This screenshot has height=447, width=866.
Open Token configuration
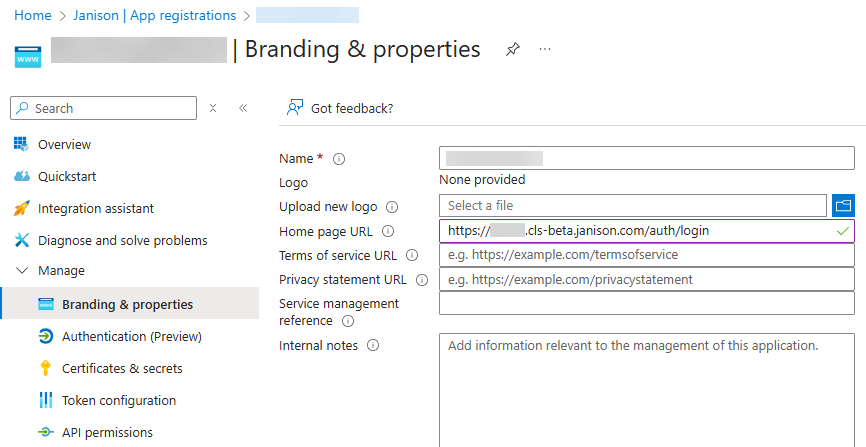pos(118,401)
